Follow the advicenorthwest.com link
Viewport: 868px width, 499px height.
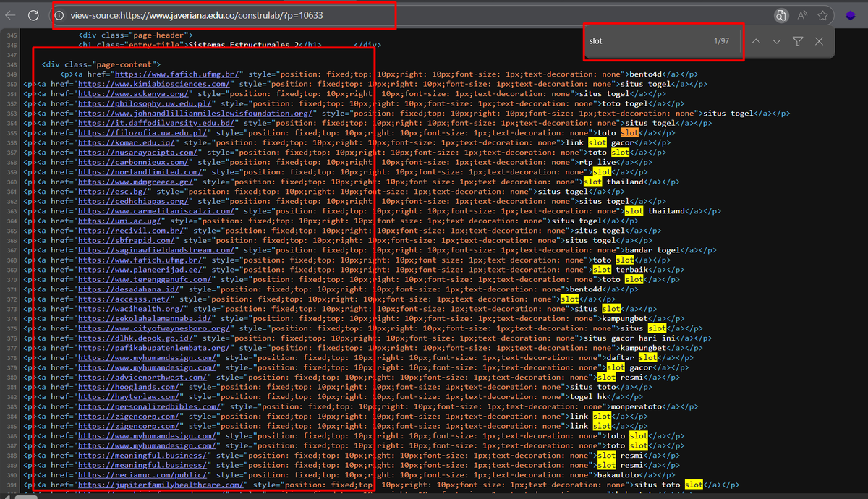click(143, 377)
